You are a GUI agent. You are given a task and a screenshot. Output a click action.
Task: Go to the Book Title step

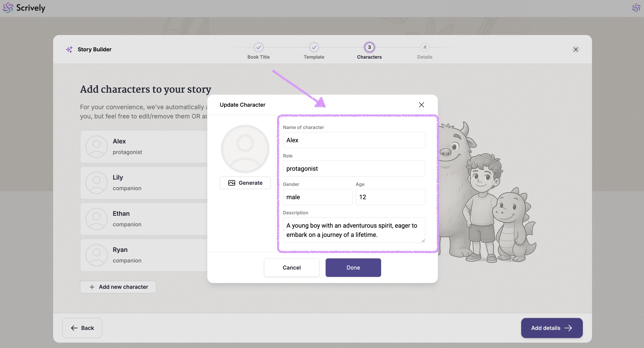pyautogui.click(x=258, y=47)
